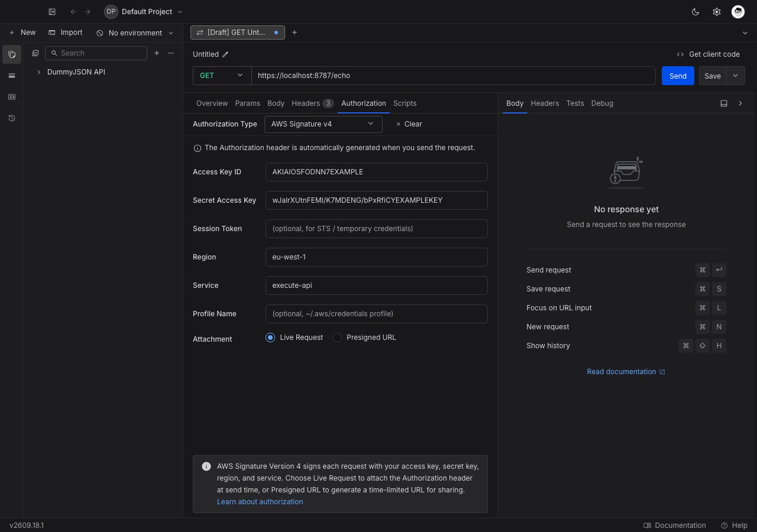Open Documentation in the status bar
The height and width of the screenshot is (532, 757).
675,525
